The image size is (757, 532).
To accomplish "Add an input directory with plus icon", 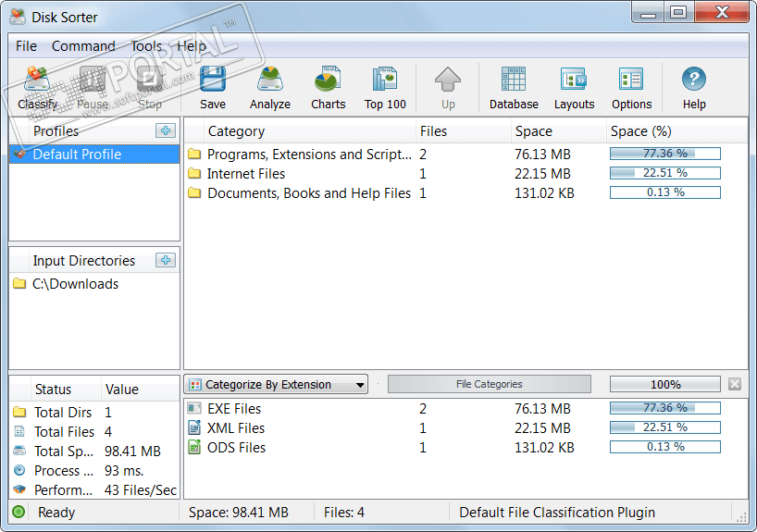I will [166, 260].
